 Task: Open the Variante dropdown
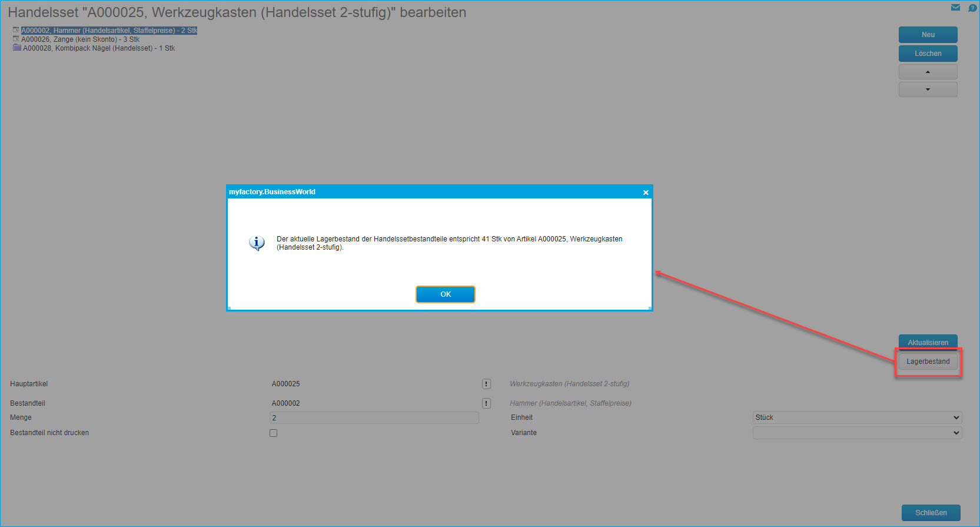(858, 433)
